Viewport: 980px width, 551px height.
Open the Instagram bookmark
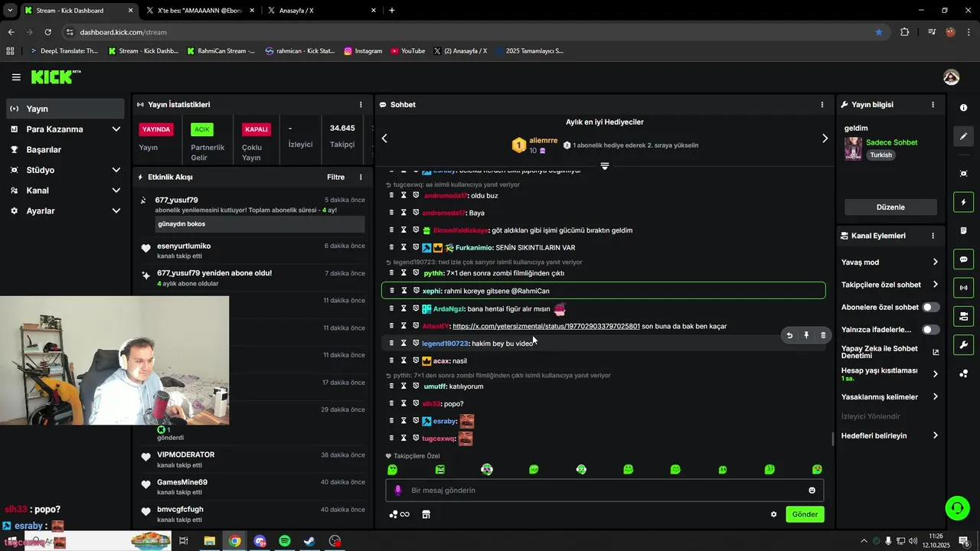pyautogui.click(x=363, y=51)
